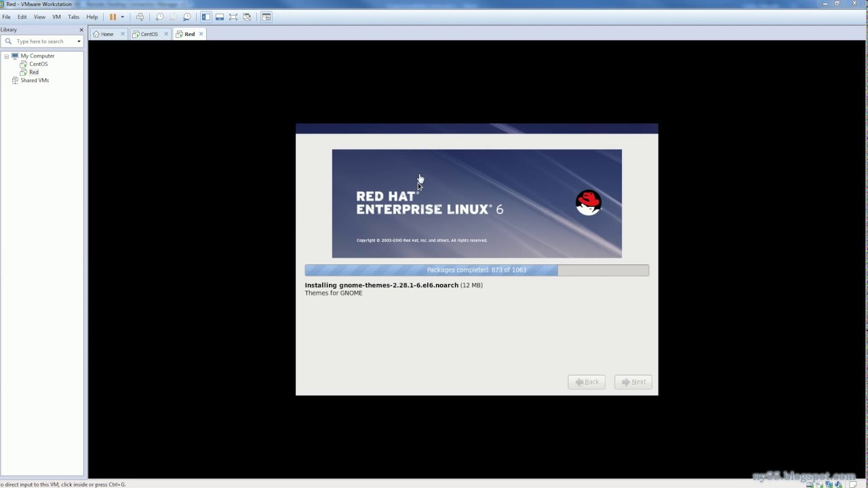This screenshot has width=868, height=488.
Task: Toggle the console view button
Action: pyautogui.click(x=266, y=17)
